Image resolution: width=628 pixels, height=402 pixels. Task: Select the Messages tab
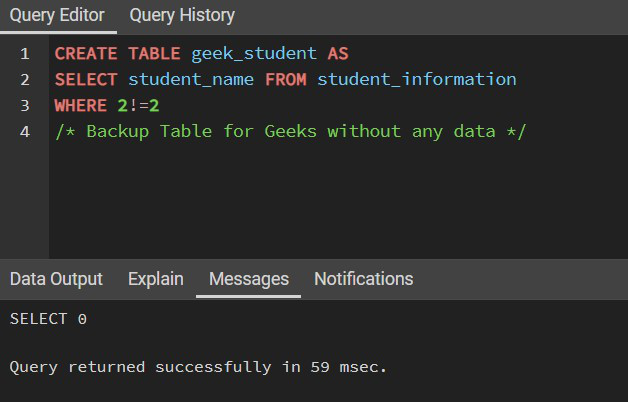click(x=249, y=279)
